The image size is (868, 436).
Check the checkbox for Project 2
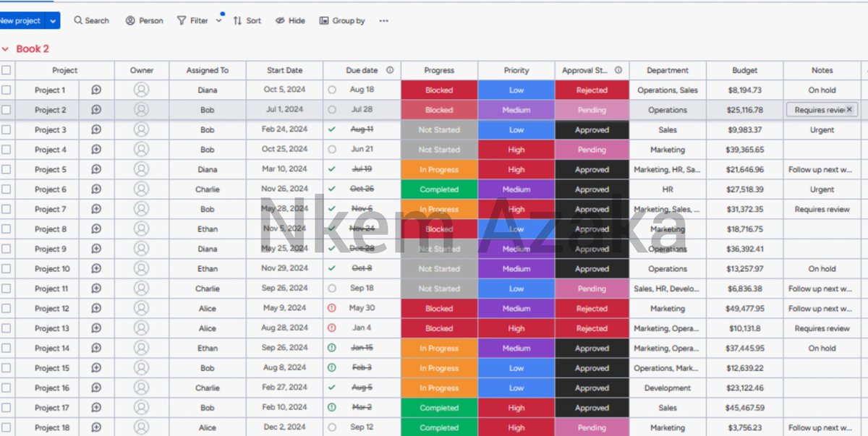tap(7, 110)
